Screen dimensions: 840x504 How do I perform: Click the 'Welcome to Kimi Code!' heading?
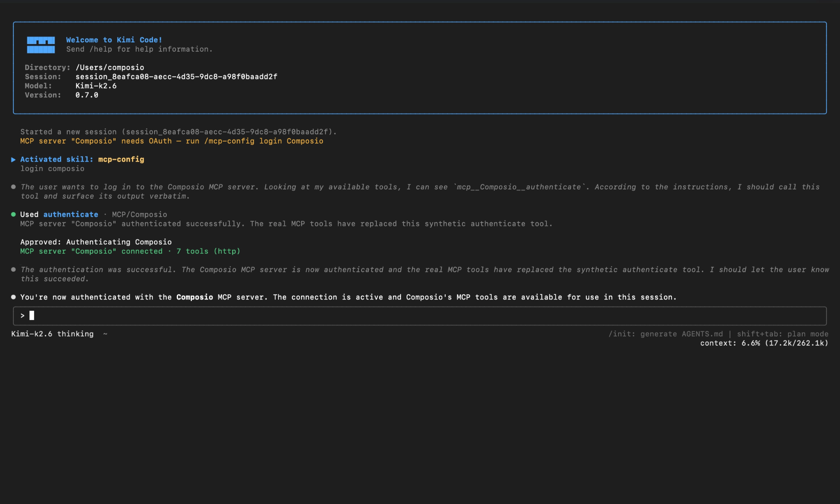click(x=114, y=40)
